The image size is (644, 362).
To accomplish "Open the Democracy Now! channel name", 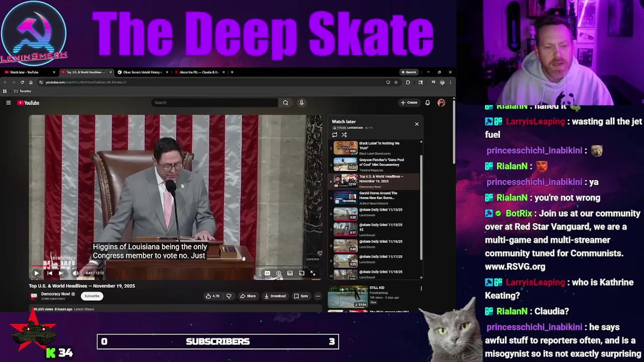I will [55, 294].
